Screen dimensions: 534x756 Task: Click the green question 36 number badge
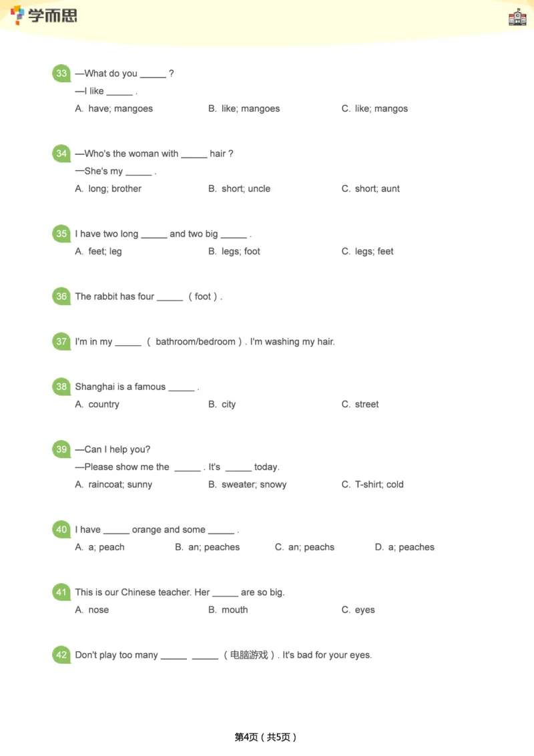pos(61,297)
